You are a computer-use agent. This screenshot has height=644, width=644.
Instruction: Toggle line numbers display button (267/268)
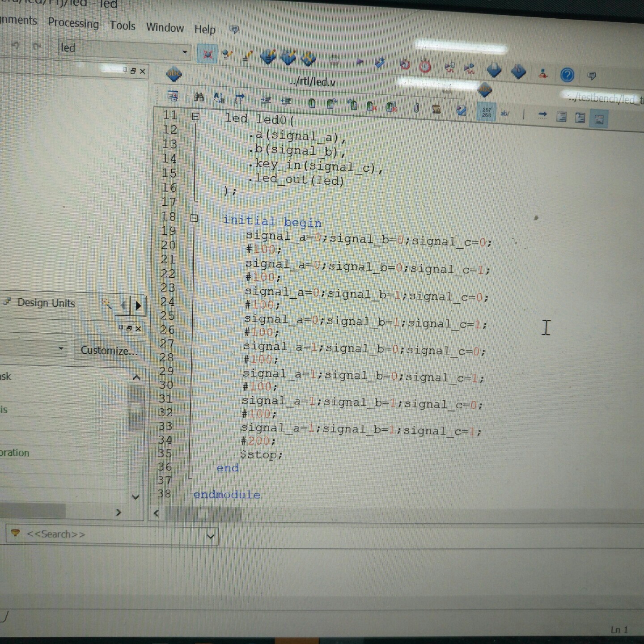click(x=486, y=112)
